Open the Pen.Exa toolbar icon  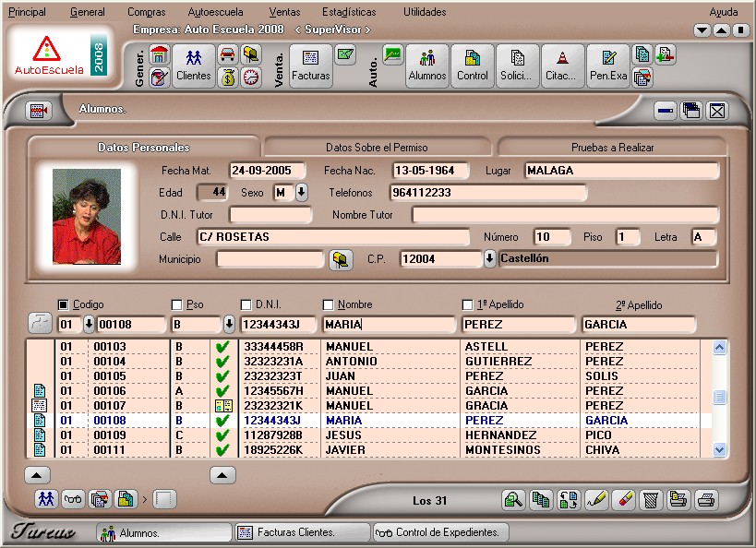point(607,66)
